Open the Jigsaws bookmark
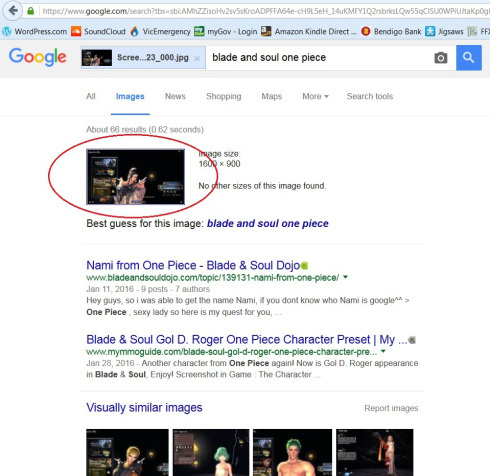Viewport: 490px width, 476px height. (444, 32)
